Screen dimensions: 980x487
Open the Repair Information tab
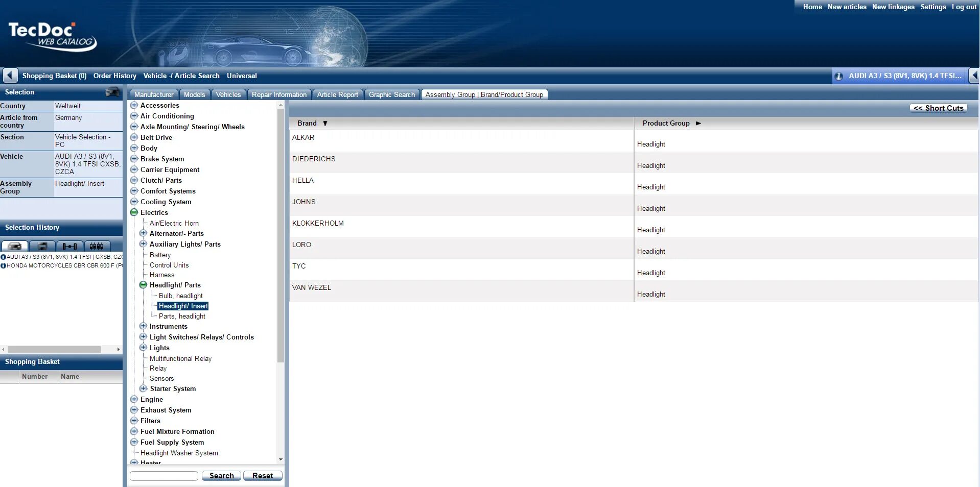[x=279, y=94]
